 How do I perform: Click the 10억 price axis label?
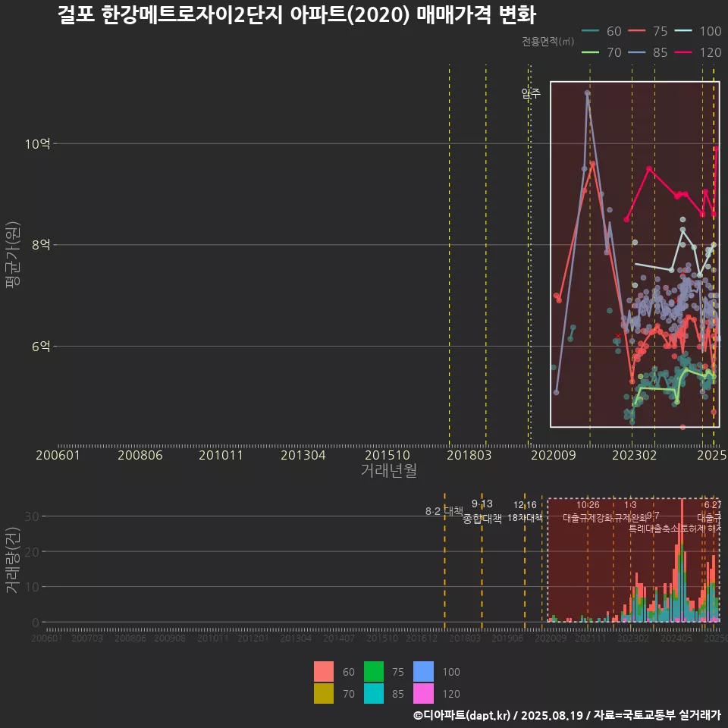pos(38,143)
